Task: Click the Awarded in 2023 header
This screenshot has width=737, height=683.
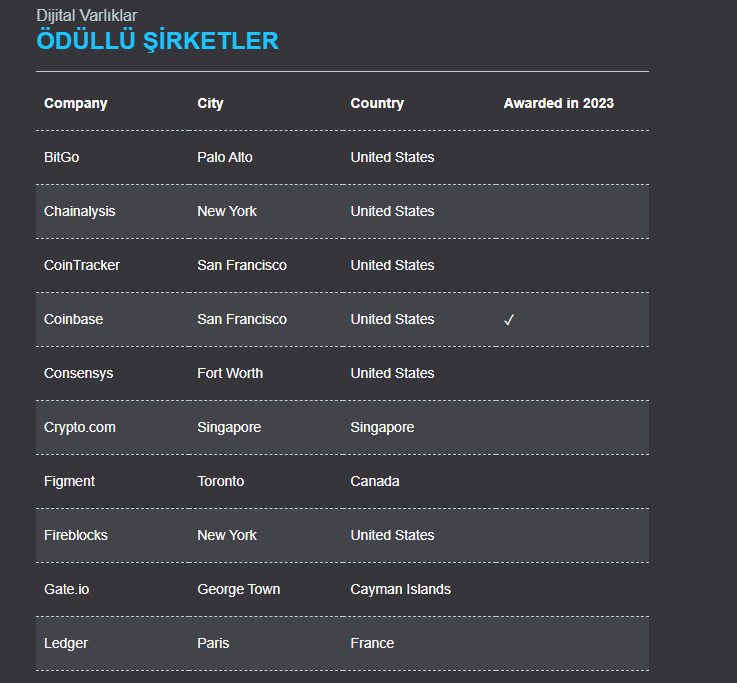Action: tap(558, 103)
